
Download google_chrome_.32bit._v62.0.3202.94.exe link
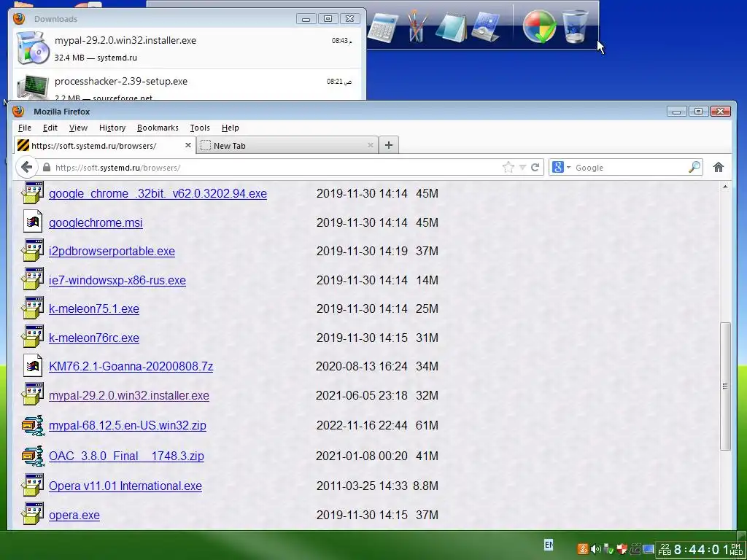click(158, 194)
